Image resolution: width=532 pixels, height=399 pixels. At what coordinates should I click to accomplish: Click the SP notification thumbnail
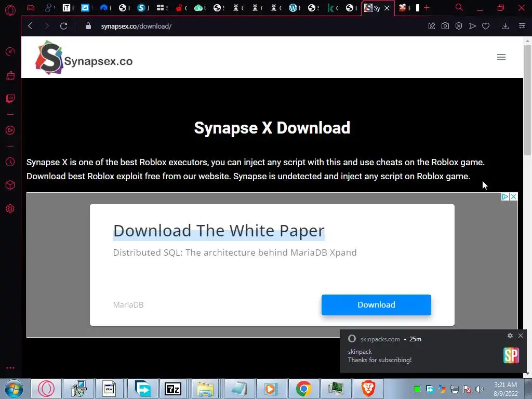pos(511,355)
